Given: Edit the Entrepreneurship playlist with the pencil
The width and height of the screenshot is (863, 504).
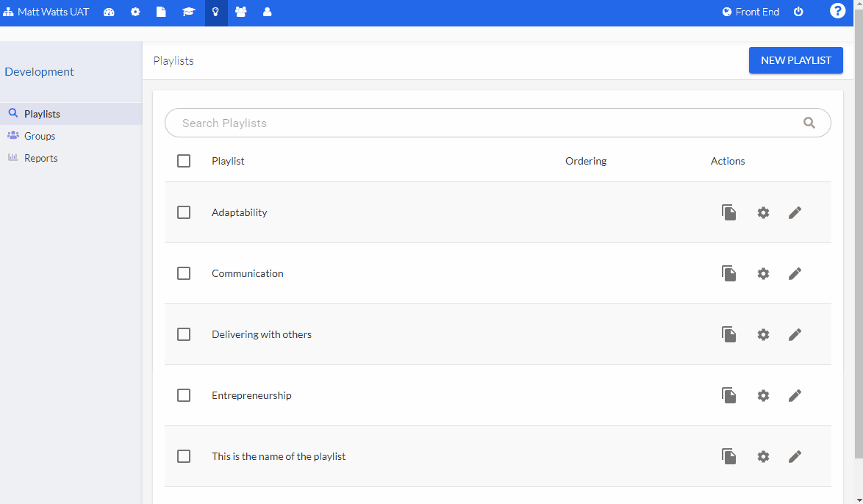Looking at the screenshot, I should pyautogui.click(x=795, y=395).
